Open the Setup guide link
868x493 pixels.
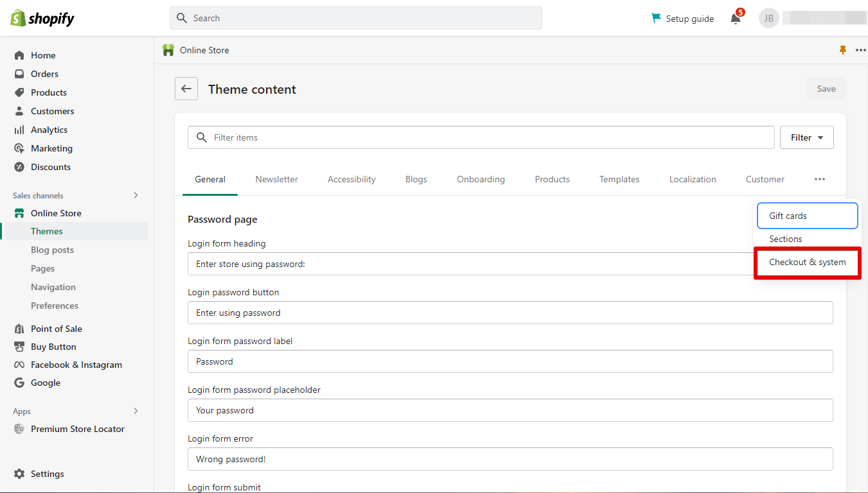682,19
